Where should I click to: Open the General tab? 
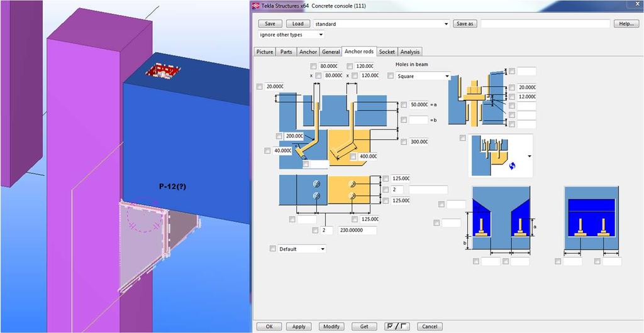click(331, 52)
